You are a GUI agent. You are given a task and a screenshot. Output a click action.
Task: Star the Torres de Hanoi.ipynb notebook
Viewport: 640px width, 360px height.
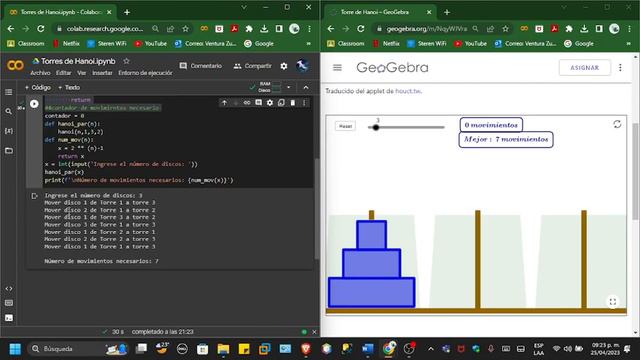(127, 61)
